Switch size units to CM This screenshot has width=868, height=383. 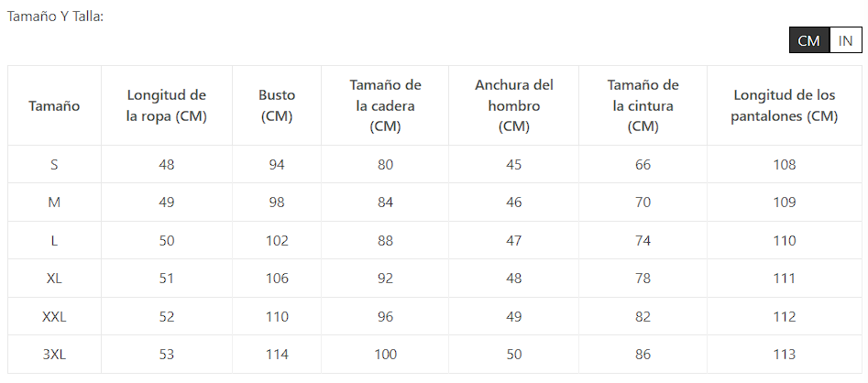tap(808, 40)
